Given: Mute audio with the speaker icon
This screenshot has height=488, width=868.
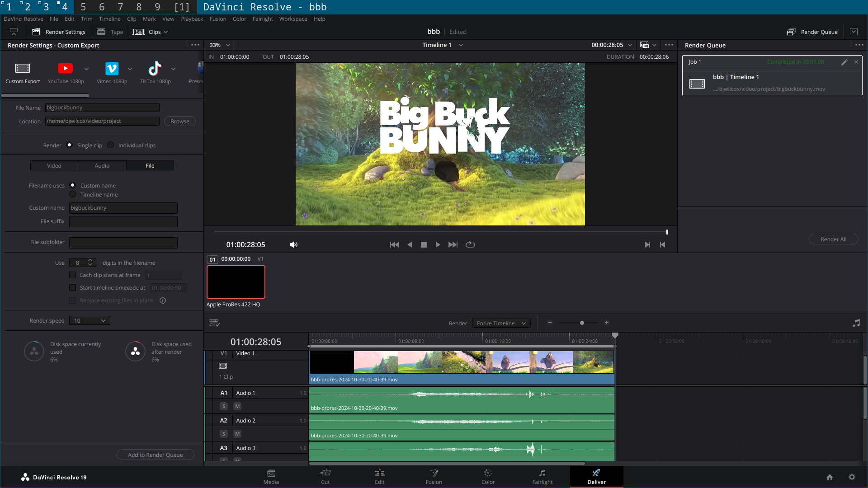Looking at the screenshot, I should point(293,244).
